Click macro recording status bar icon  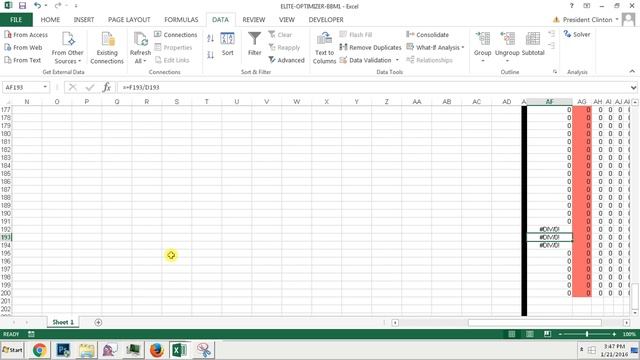coord(31,334)
